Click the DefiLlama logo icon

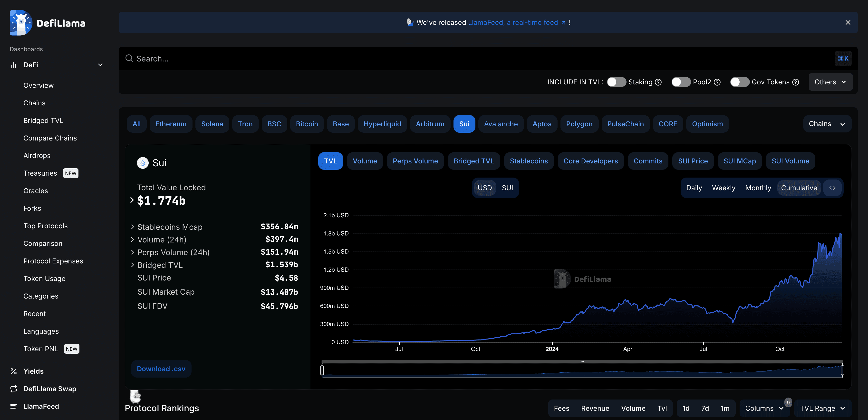tap(21, 23)
